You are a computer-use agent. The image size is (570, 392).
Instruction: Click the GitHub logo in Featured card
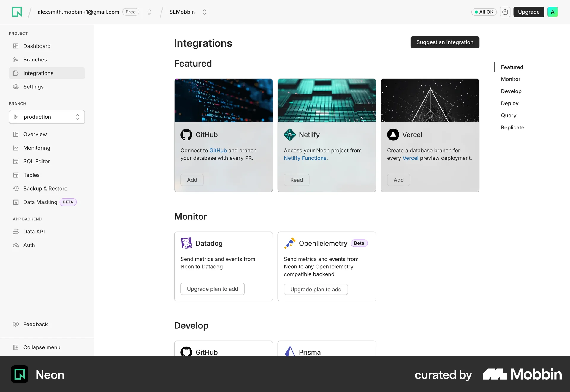click(x=186, y=135)
